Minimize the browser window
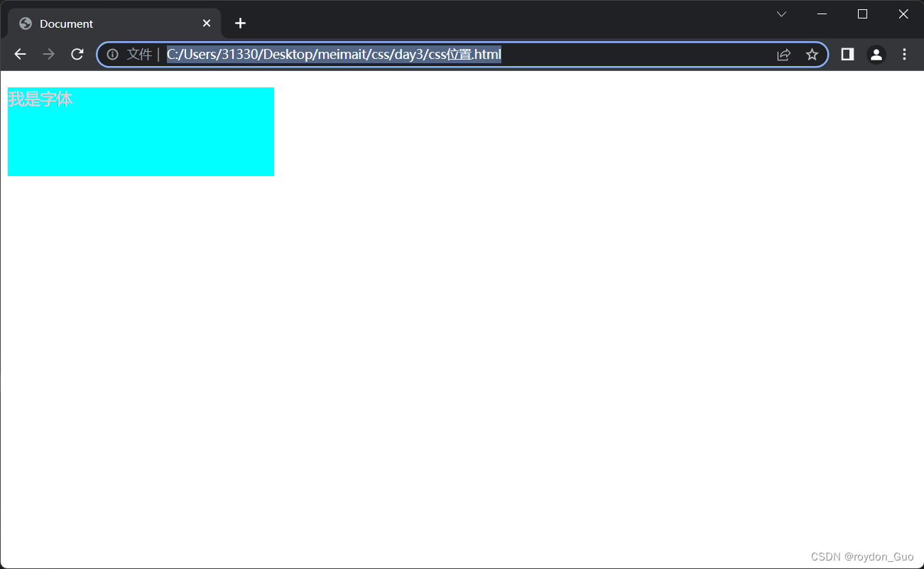This screenshot has width=924, height=569. (822, 14)
